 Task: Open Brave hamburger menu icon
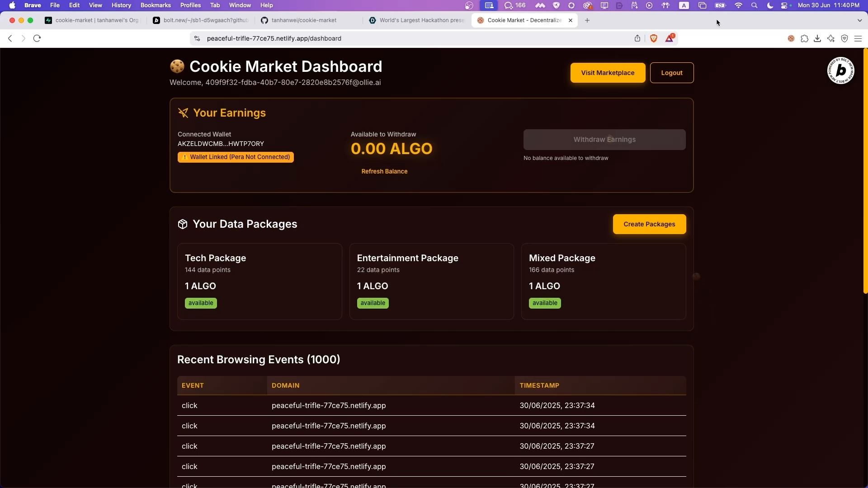click(x=858, y=39)
